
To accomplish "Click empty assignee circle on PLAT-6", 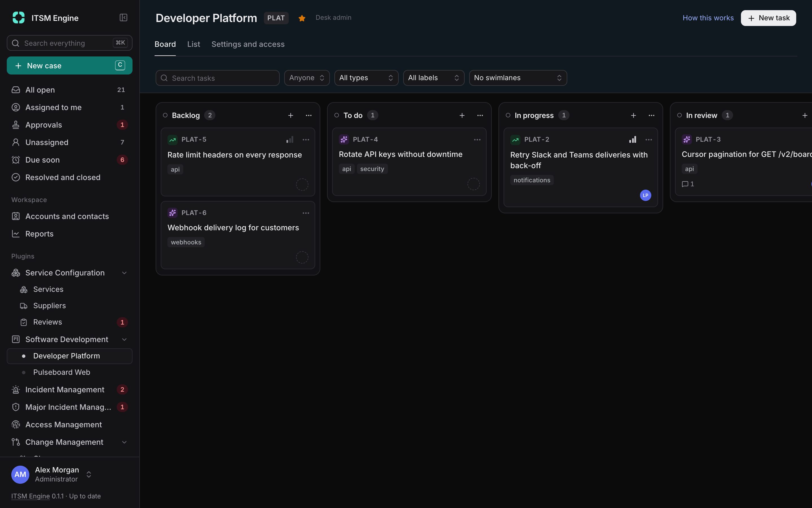I will [302, 257].
